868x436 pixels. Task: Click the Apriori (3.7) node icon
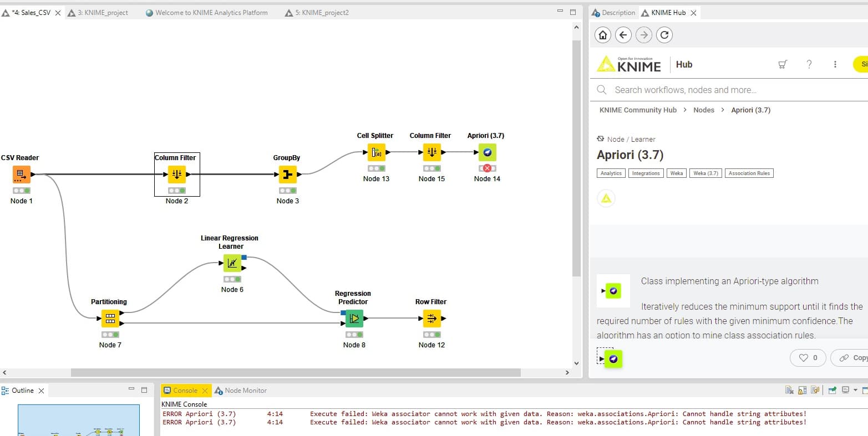[x=487, y=152]
